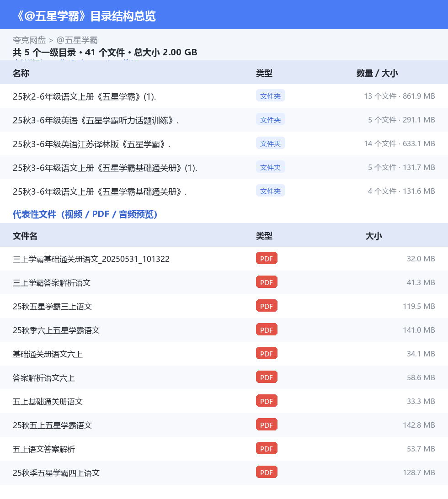Image resolution: width=448 pixels, height=499 pixels.
Task: Open the 夸克网盘 breadcrumb link
Action: pyautogui.click(x=29, y=40)
